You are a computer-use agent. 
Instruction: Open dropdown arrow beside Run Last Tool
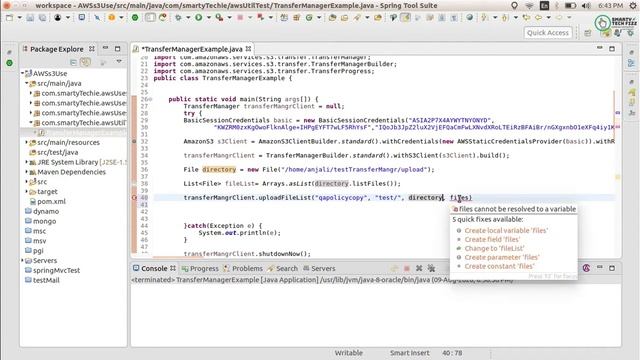tap(229, 18)
